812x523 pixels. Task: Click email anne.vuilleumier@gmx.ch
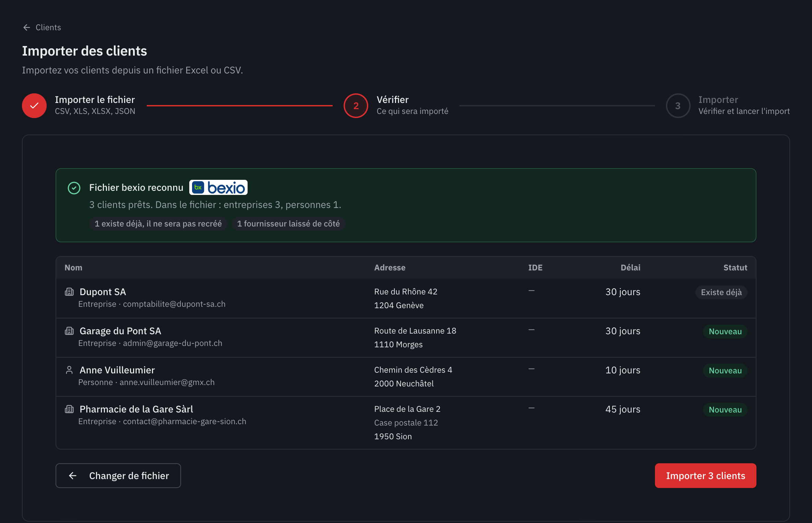(167, 382)
